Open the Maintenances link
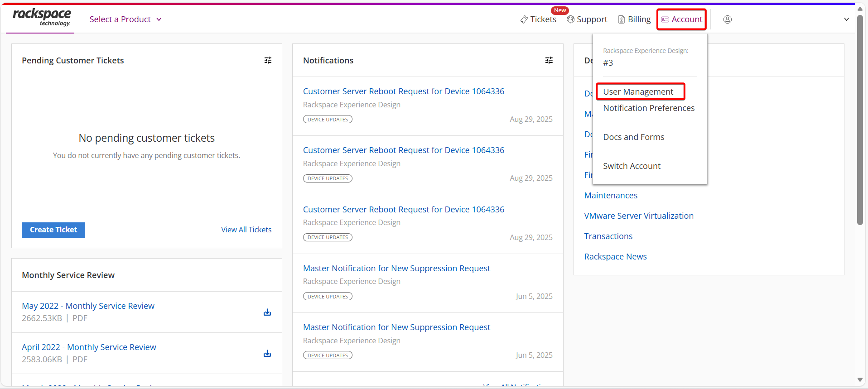The height and width of the screenshot is (389, 868). click(611, 196)
